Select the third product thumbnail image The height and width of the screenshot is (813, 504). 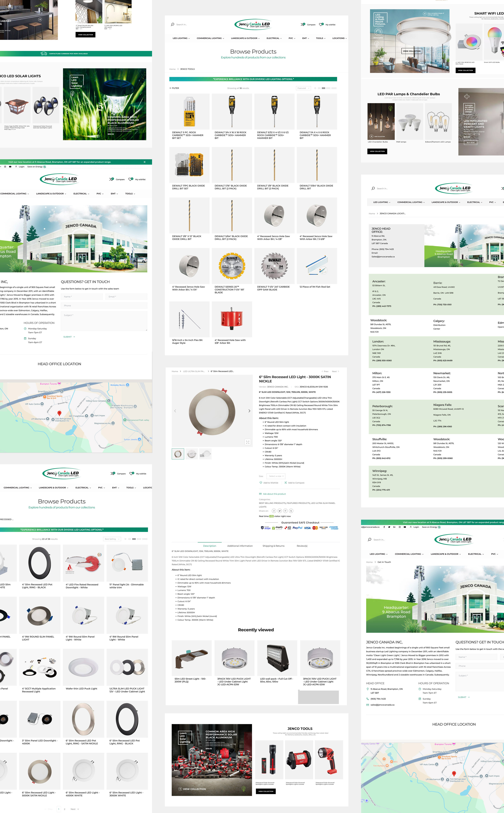point(205,454)
